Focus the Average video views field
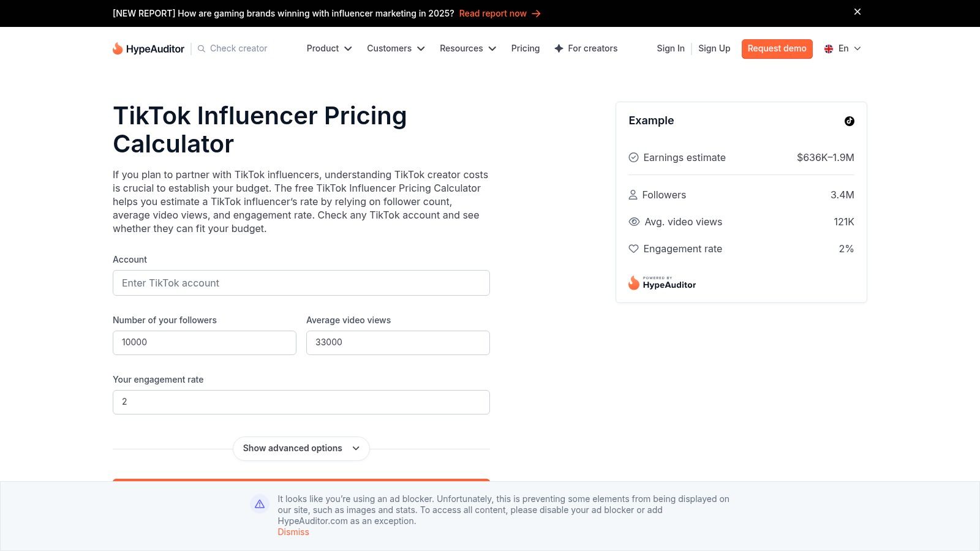Screen dimensions: 980x551 tap(398, 342)
